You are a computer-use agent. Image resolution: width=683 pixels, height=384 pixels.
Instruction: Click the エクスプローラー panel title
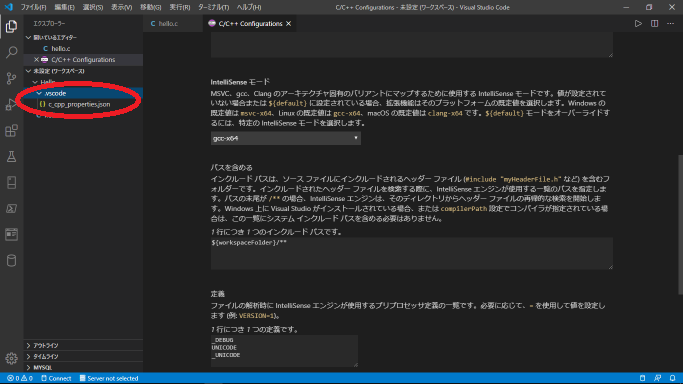click(x=49, y=24)
